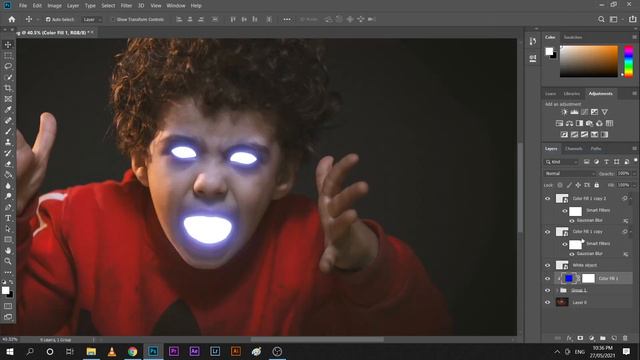Open the Opacity value dropdown

tap(634, 173)
